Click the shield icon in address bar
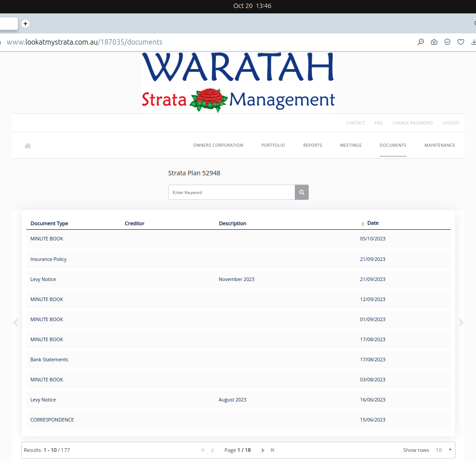Image resolution: width=476 pixels, height=463 pixels. click(x=447, y=42)
